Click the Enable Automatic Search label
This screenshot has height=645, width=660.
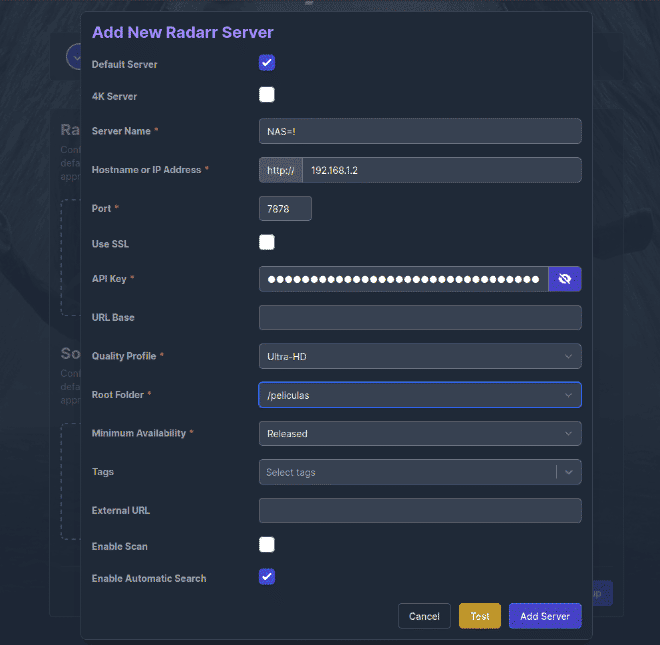point(149,578)
